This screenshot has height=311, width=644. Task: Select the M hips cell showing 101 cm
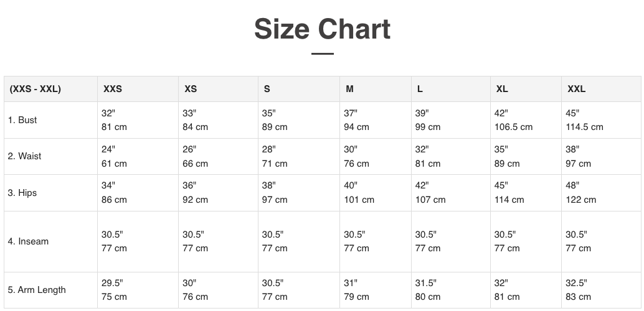click(359, 200)
